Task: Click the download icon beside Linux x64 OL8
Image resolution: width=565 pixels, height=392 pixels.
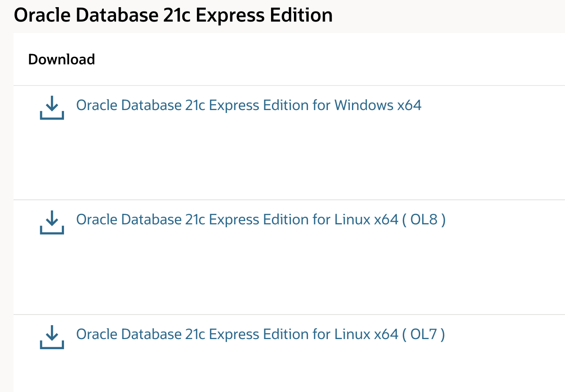Action: (52, 222)
